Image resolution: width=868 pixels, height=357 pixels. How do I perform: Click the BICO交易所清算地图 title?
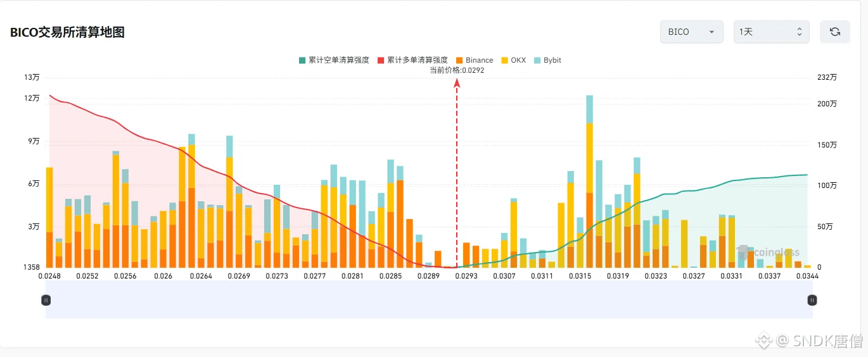click(x=67, y=32)
